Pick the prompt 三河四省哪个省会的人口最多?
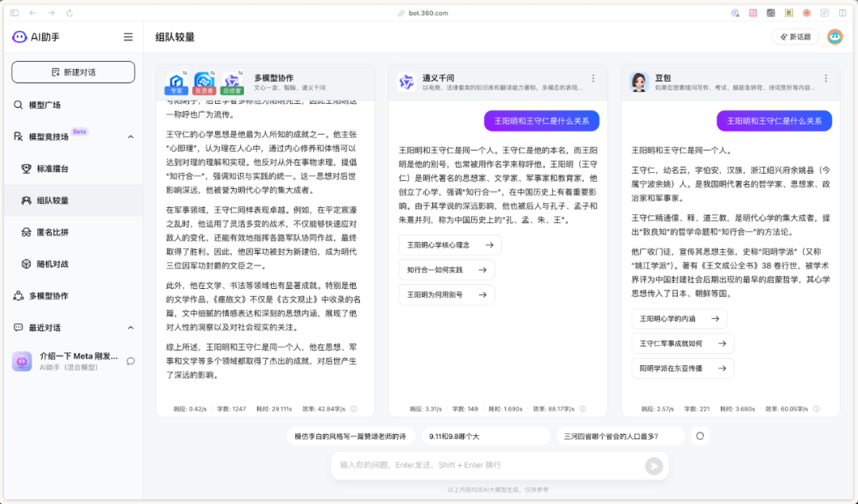The image size is (858, 504). 620,437
